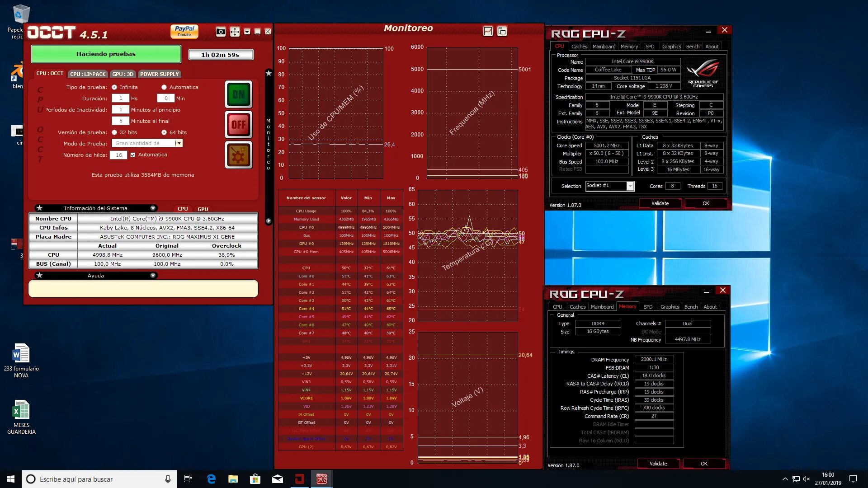Open the OCCT title bar dropdown arrow
868x488 pixels.
[x=247, y=32]
